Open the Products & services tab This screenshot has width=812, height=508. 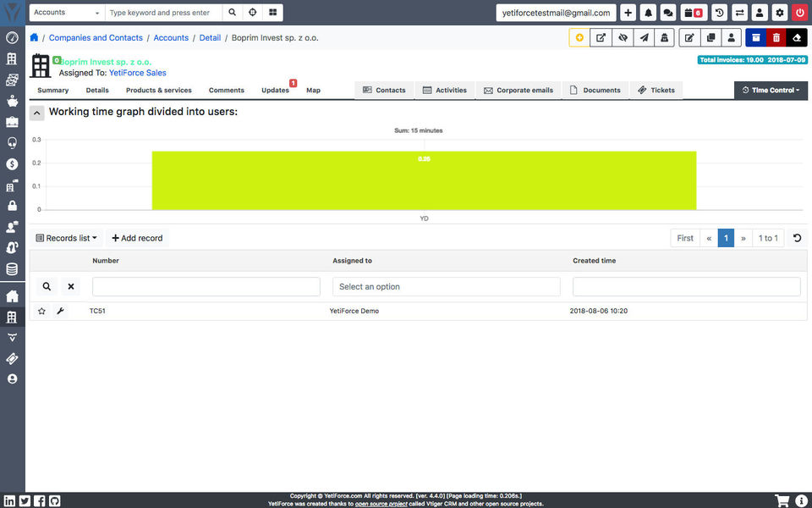pyautogui.click(x=158, y=91)
